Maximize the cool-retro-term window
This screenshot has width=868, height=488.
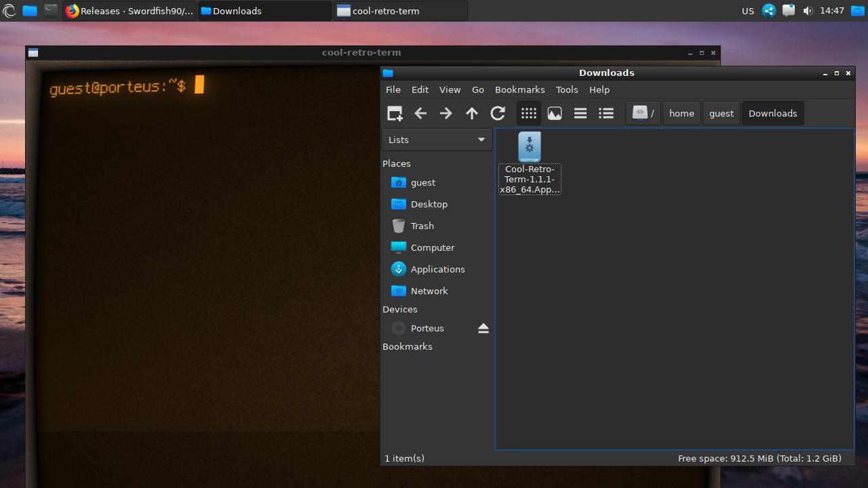pyautogui.click(x=702, y=53)
